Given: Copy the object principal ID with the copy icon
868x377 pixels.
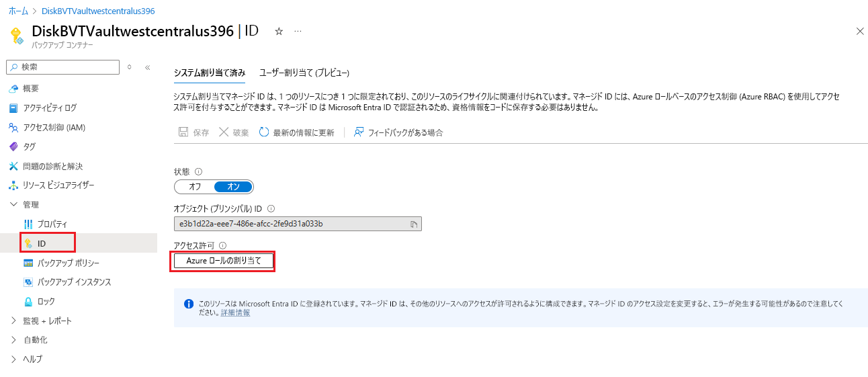Looking at the screenshot, I should click(415, 224).
